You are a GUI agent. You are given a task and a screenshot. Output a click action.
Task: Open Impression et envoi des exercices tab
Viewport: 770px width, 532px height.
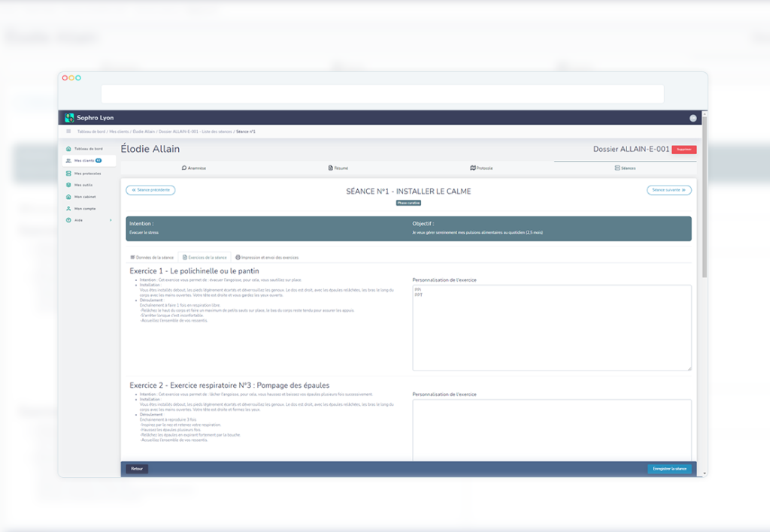266,257
